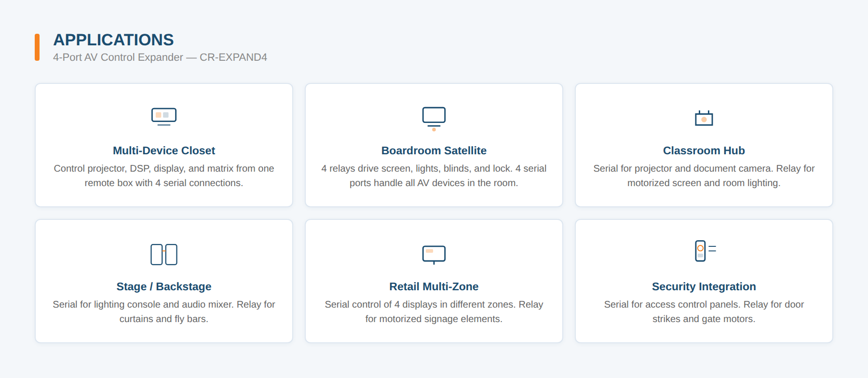This screenshot has width=868, height=378.
Task: Click text 'Serial for access control panels'
Action: (672, 304)
